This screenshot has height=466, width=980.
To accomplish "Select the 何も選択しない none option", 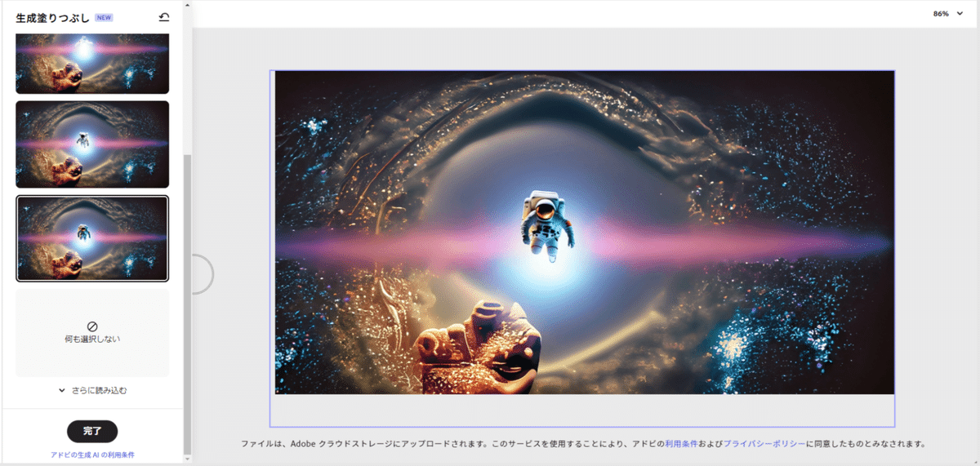I will point(92,332).
